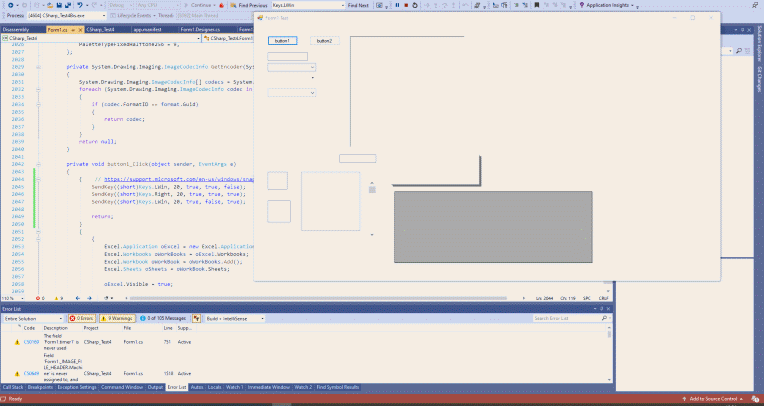Viewport: 764px width, 406px height.
Task: Toggle the bookmark icon in toolbar
Action: click(536, 5)
